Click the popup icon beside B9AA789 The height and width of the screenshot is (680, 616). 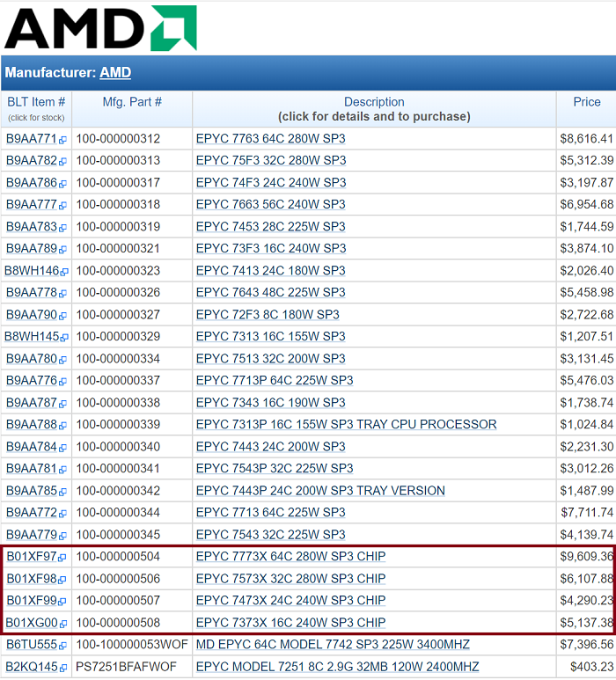[x=62, y=249]
